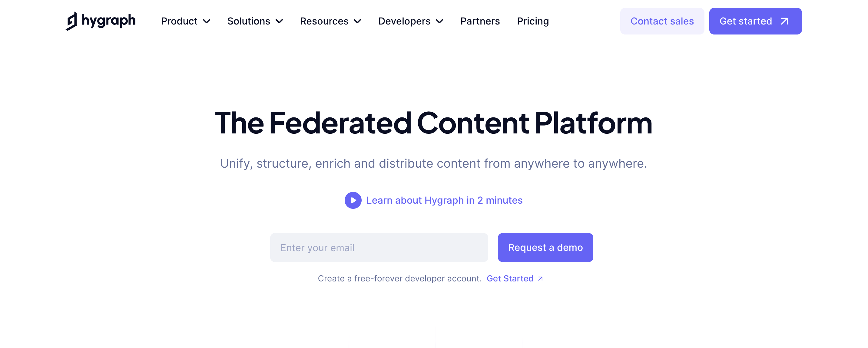Click the arrow icon on Get started button

[786, 21]
